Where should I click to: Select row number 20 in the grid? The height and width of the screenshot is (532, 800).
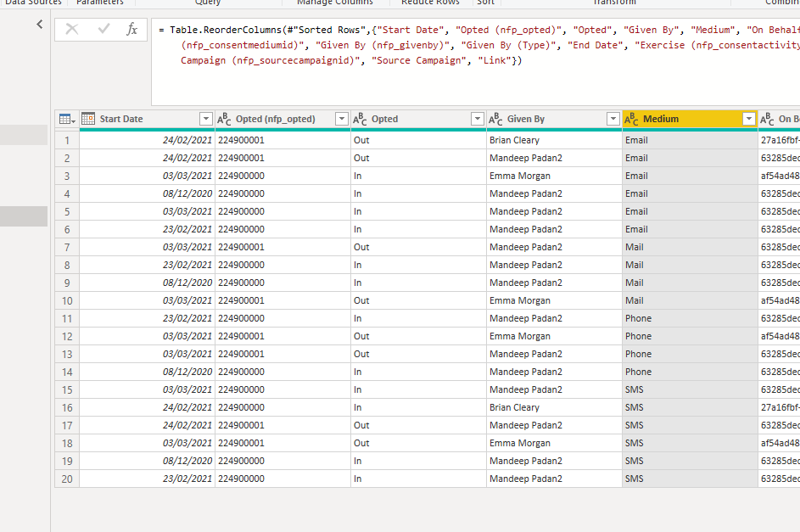tap(67, 479)
